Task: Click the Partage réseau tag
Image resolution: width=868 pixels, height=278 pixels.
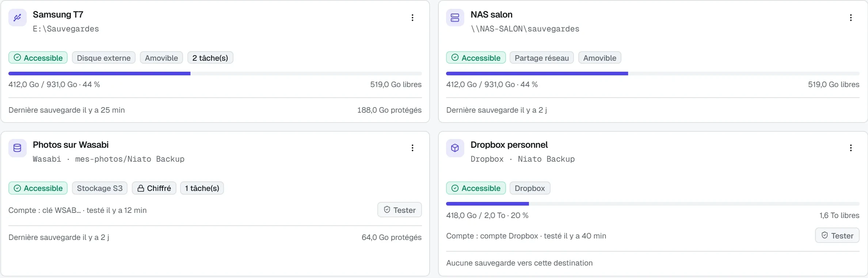Action: pyautogui.click(x=542, y=58)
